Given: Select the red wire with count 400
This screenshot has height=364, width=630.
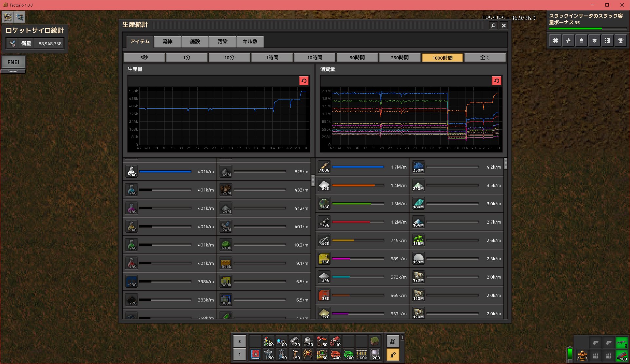Looking at the screenshot, I should (x=335, y=355).
